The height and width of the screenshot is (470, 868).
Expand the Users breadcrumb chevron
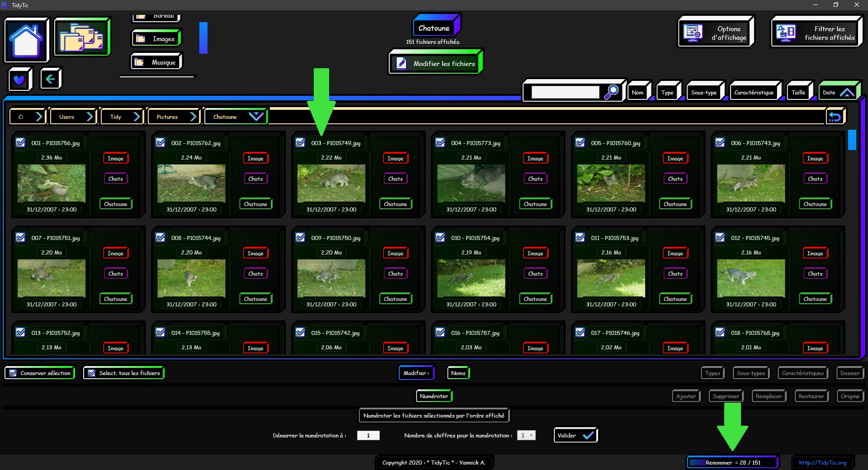[x=90, y=117]
